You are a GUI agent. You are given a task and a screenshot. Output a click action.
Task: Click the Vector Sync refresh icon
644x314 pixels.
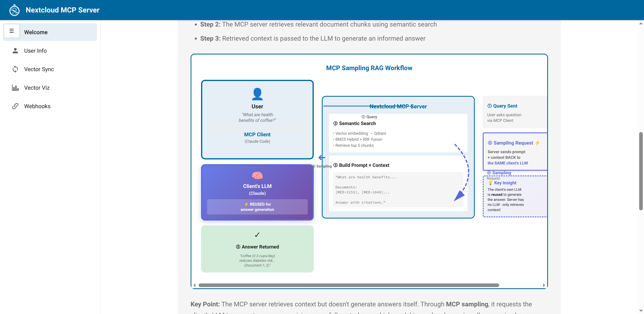[x=15, y=69]
